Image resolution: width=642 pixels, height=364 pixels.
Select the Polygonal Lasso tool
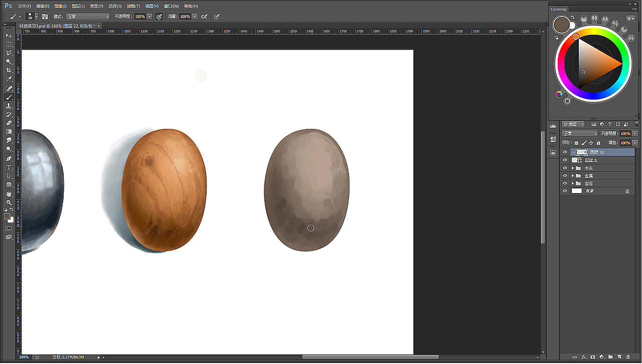[9, 53]
